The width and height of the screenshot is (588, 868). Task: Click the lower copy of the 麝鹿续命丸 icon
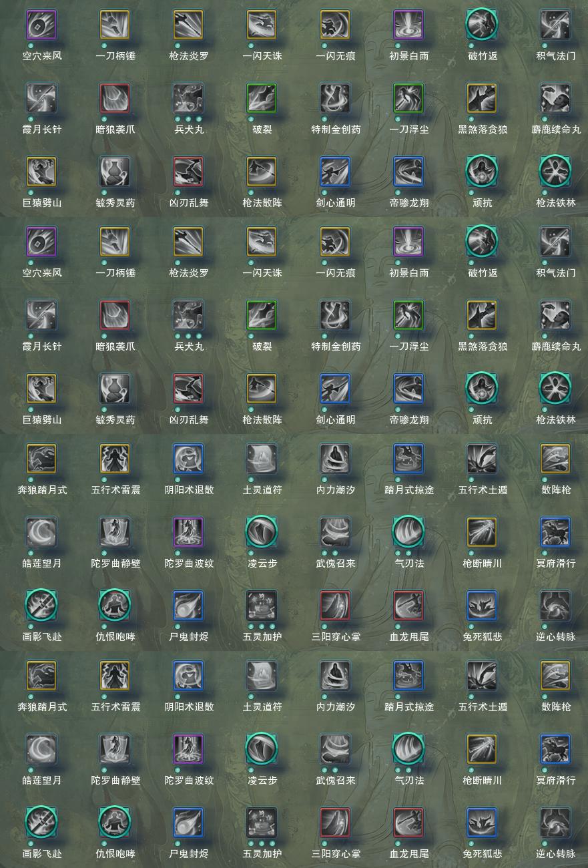coord(555,315)
